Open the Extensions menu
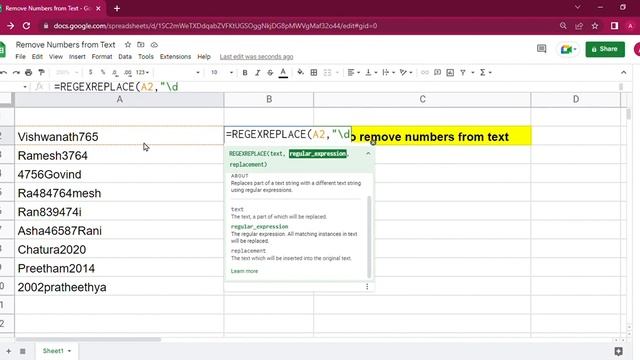Image resolution: width=640 pixels, height=360 pixels. coord(175,57)
